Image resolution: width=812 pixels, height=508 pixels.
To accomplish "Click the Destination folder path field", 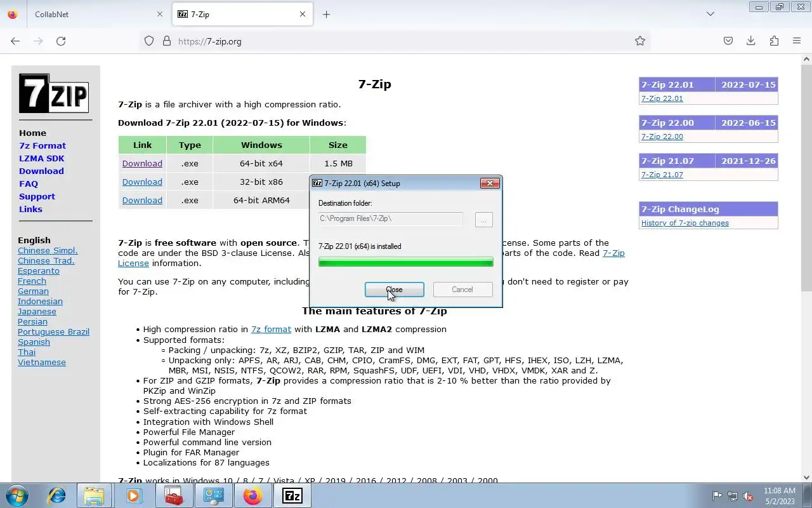I will (x=390, y=218).
